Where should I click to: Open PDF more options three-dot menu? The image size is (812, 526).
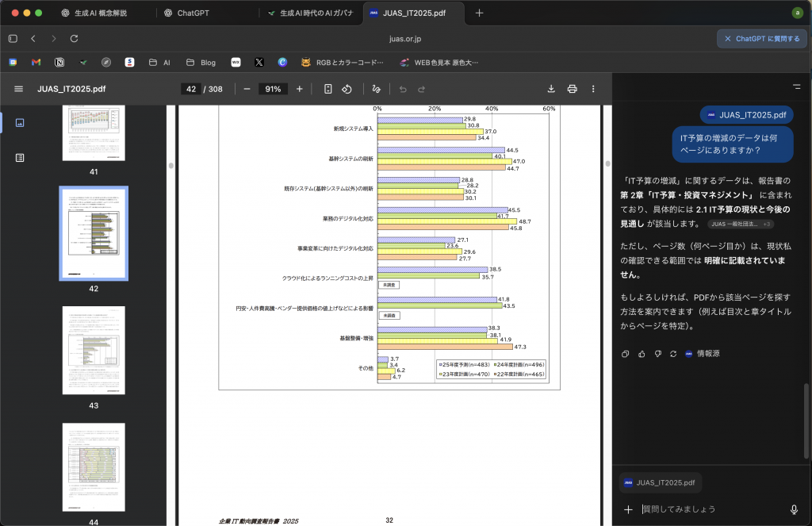[593, 89]
